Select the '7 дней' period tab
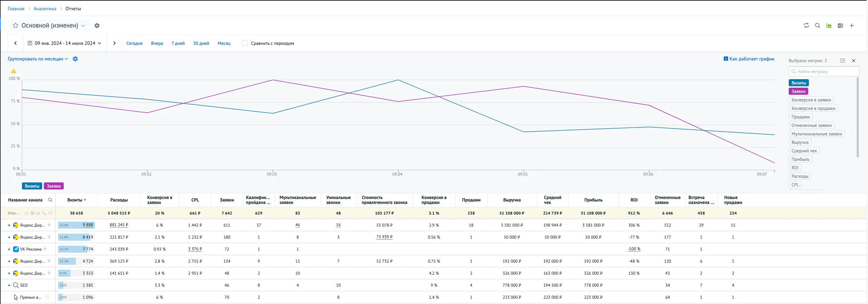Viewport: 868px width, 304px height. (x=178, y=43)
